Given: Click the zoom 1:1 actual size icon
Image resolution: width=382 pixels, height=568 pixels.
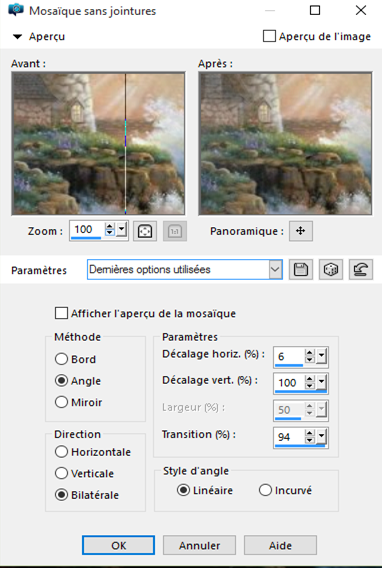Looking at the screenshot, I should tap(175, 231).
